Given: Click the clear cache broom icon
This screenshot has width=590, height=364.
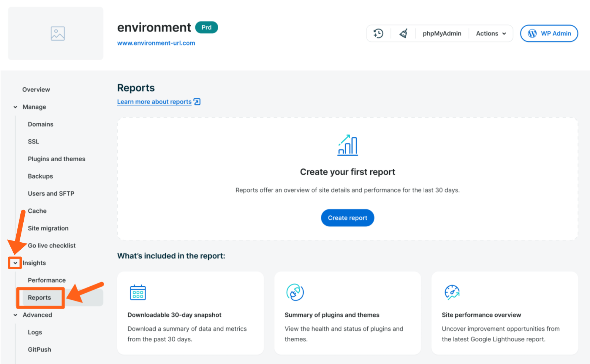Looking at the screenshot, I should coord(404,33).
